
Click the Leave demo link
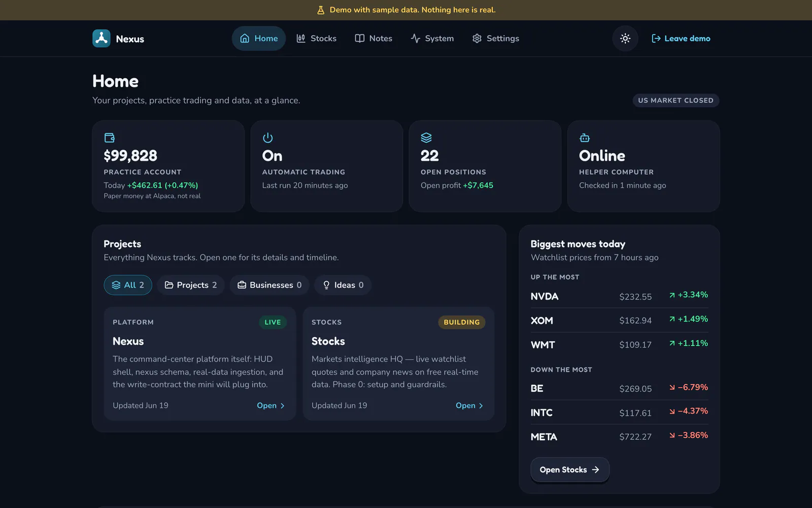coord(681,39)
